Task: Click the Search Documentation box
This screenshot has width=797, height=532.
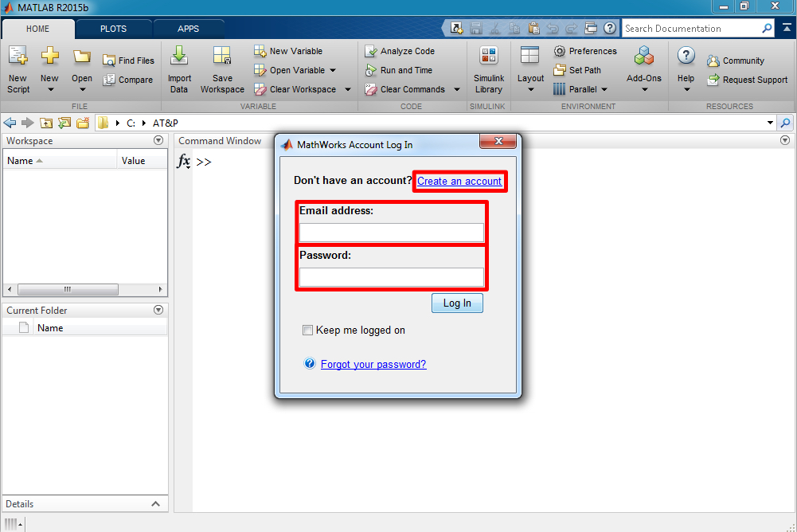Action: pyautogui.click(x=691, y=29)
